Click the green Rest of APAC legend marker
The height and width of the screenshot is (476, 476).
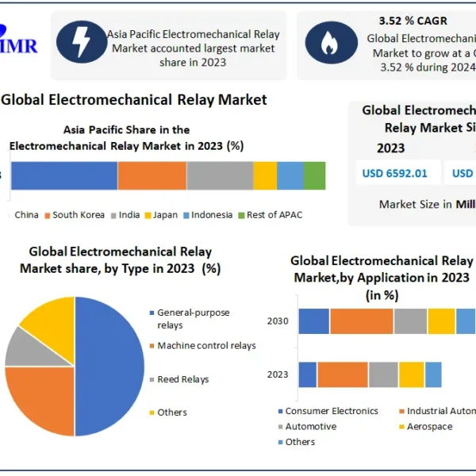241,216
